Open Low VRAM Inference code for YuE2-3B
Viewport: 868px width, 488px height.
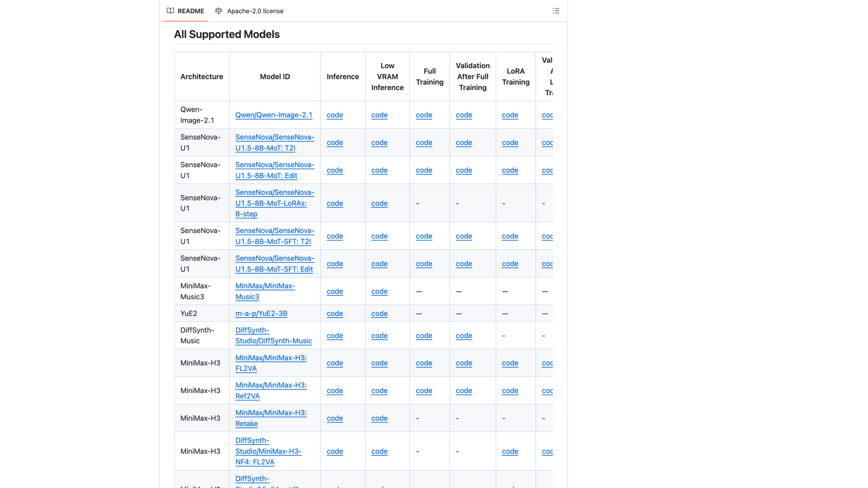[x=379, y=313]
